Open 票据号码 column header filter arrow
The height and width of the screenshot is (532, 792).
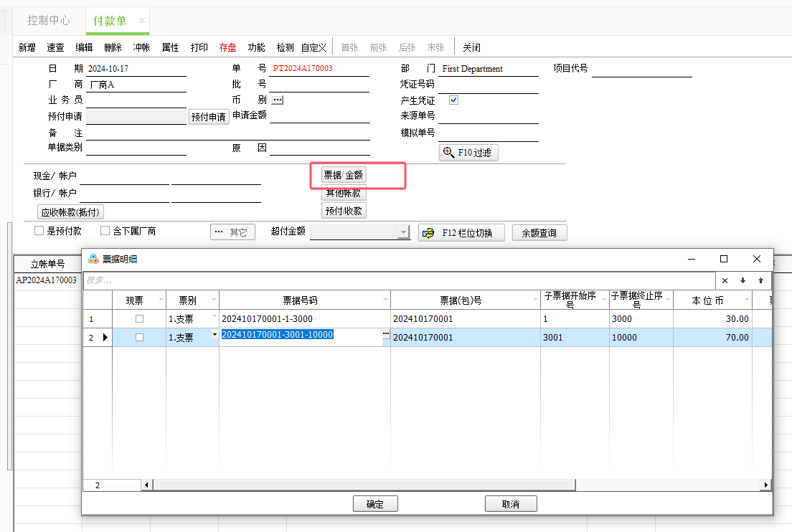click(385, 300)
